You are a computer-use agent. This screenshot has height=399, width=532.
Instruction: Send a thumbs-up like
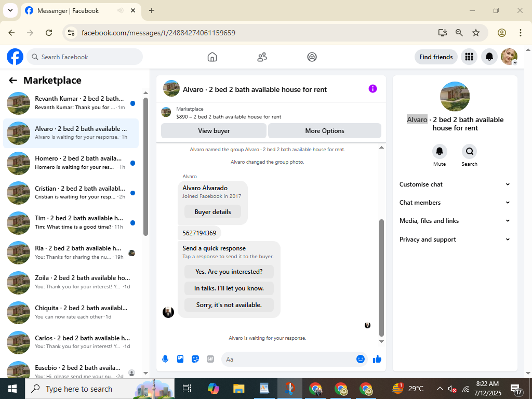click(377, 359)
